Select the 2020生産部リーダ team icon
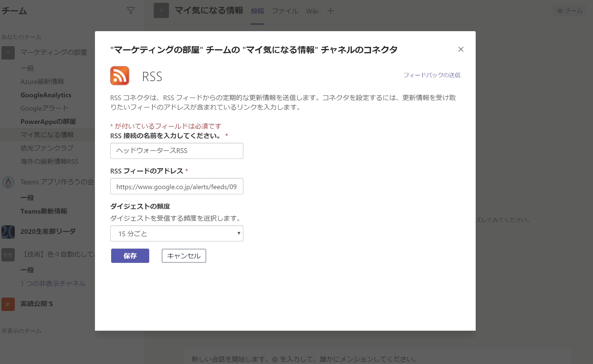 8,232
